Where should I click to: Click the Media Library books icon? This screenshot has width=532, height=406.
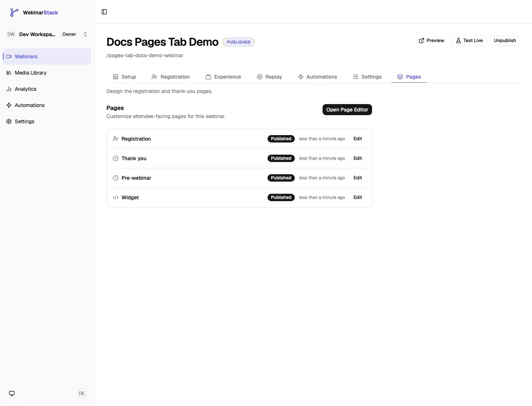[x=9, y=73]
